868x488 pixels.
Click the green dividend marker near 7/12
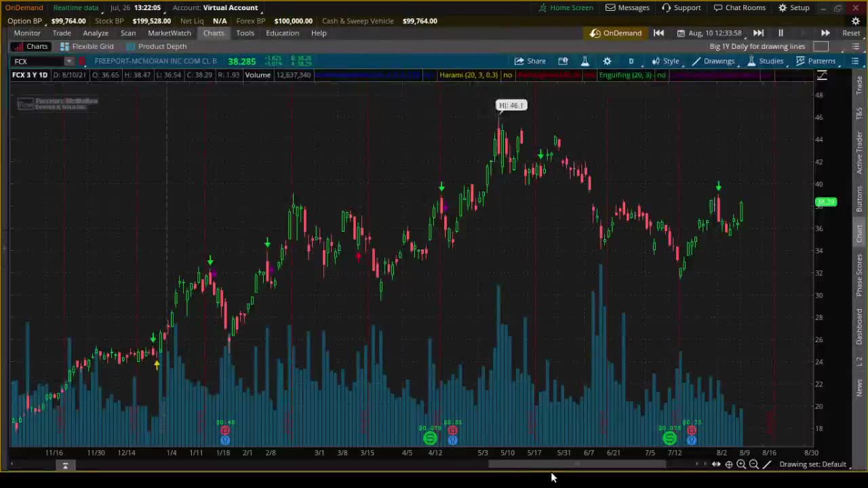[x=669, y=439]
